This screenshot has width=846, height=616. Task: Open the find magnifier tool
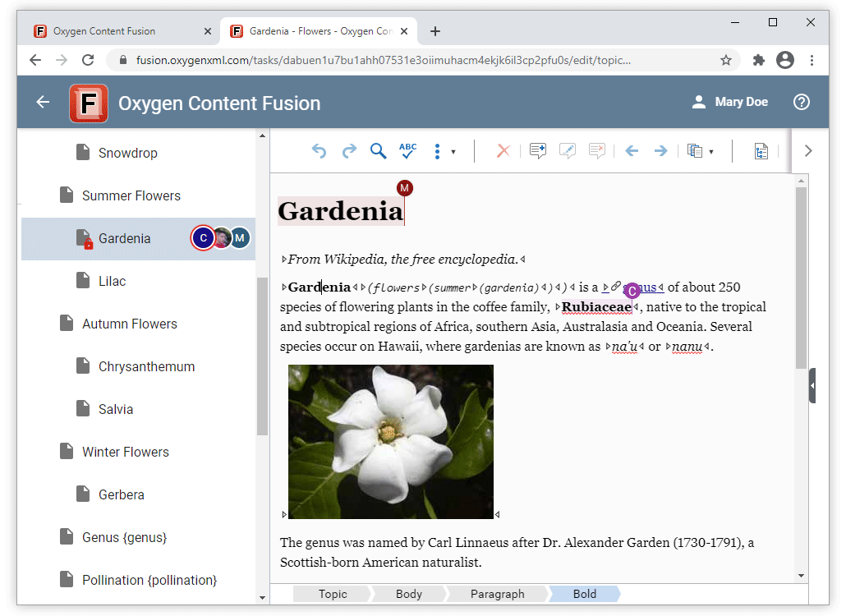[378, 151]
